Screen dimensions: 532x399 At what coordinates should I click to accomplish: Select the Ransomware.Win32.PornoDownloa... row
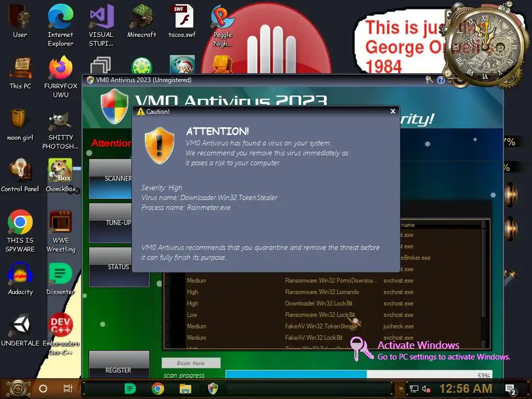pos(324,281)
